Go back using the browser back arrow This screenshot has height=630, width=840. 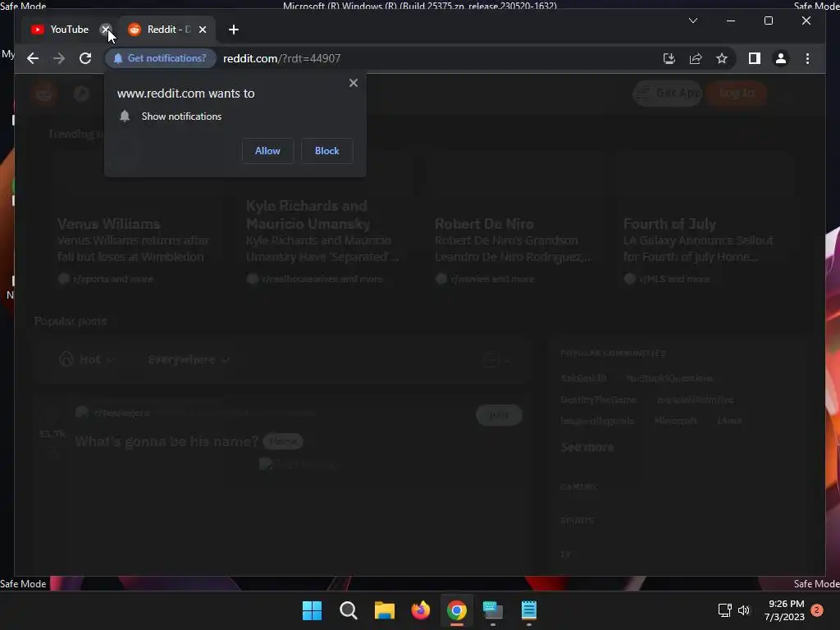tap(33, 58)
